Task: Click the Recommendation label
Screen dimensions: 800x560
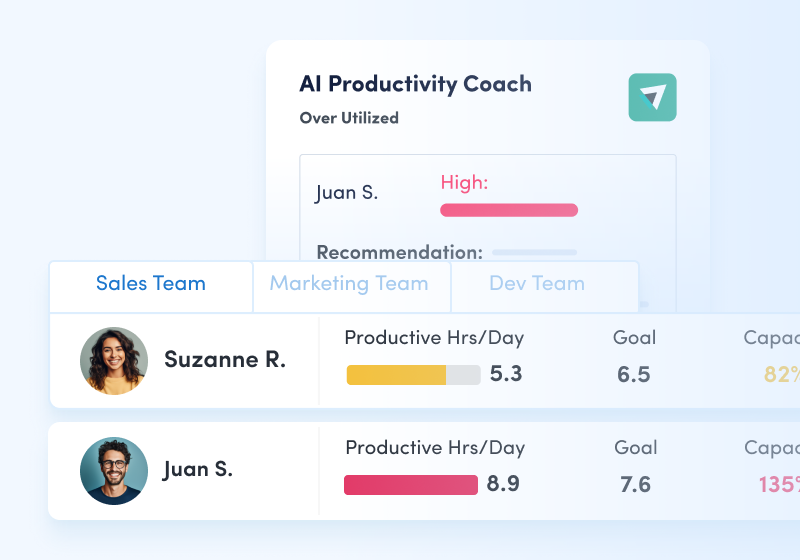Action: point(399,253)
